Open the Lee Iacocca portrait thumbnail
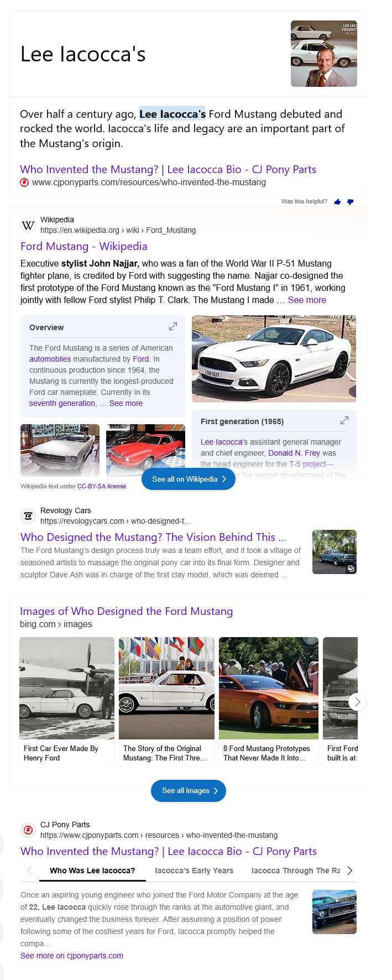The height and width of the screenshot is (980, 392). pyautogui.click(x=323, y=54)
